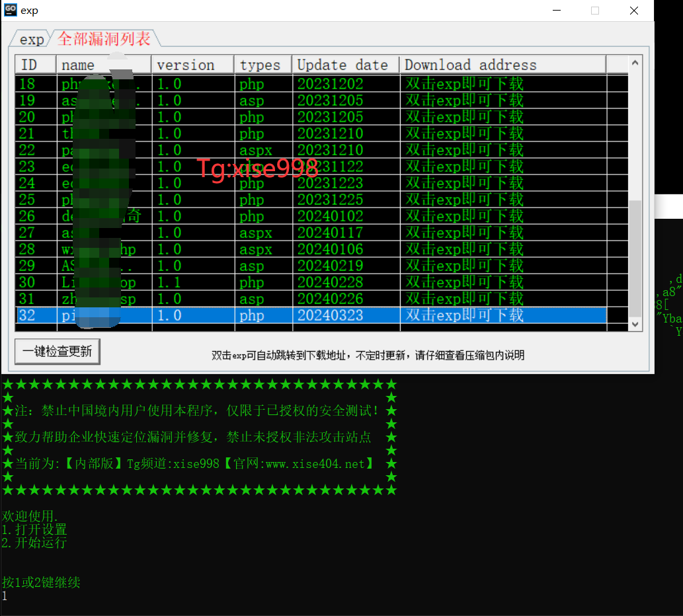Select highlighted row with ID 32

[x=311, y=315]
